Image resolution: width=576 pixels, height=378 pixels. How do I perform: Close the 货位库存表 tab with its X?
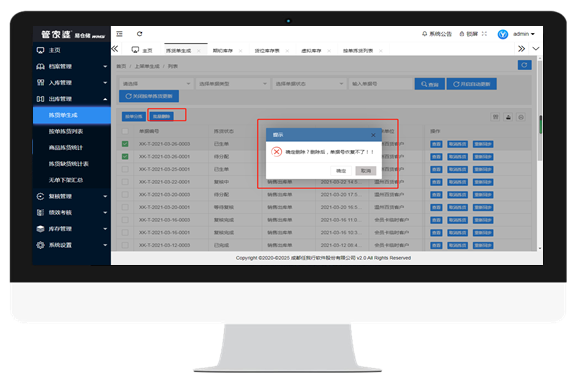click(287, 51)
